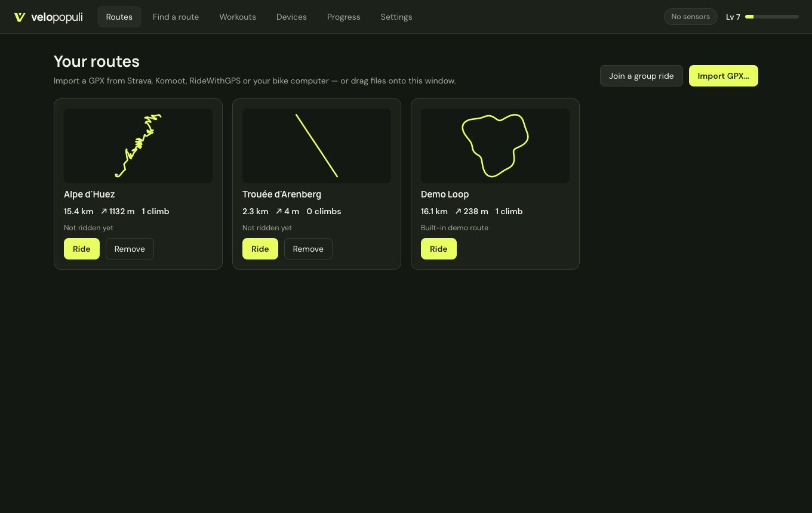The image size is (812, 513).
Task: Click the Lv 7 level label
Action: pyautogui.click(x=733, y=17)
